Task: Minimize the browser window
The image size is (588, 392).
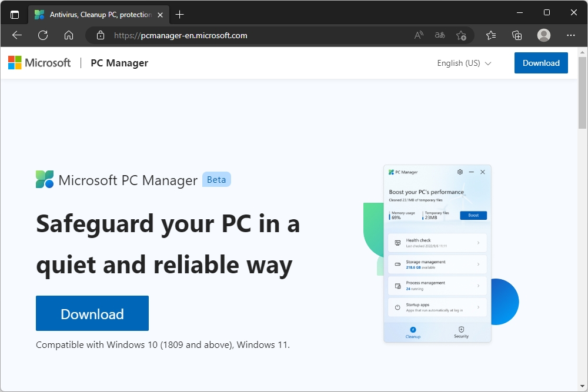Action: click(519, 12)
